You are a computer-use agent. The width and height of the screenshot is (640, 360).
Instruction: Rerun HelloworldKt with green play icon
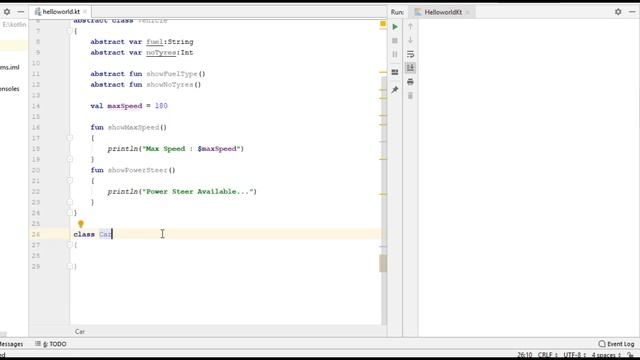coord(395,27)
